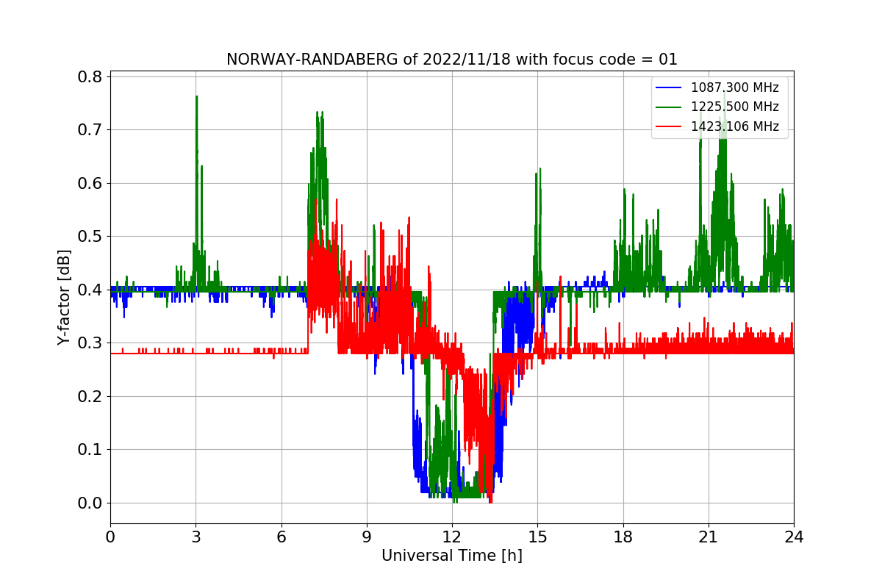882x588 pixels.
Task: Click the Universal Time [h] axis label
Action: [451, 556]
